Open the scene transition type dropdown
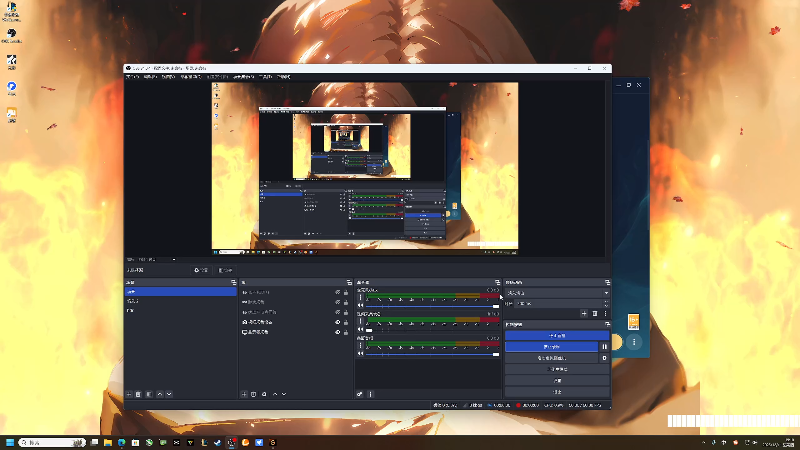The width and height of the screenshot is (800, 450). [557, 293]
